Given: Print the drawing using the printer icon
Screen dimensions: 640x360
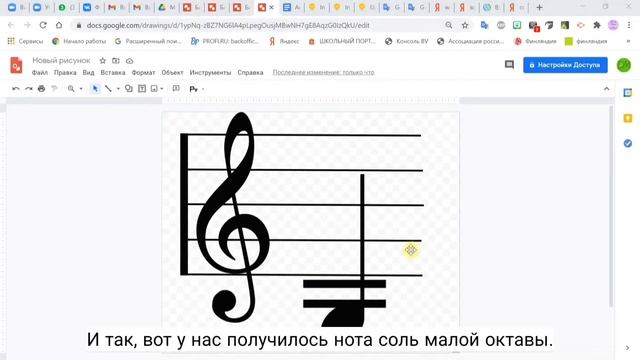Looking at the screenshot, I should pos(41,89).
